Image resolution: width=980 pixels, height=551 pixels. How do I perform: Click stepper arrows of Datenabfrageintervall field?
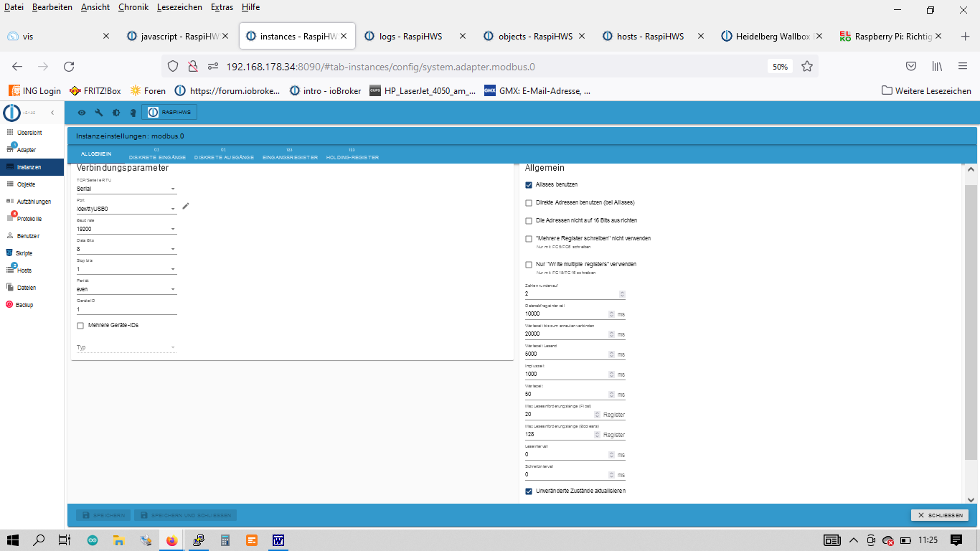611,314
